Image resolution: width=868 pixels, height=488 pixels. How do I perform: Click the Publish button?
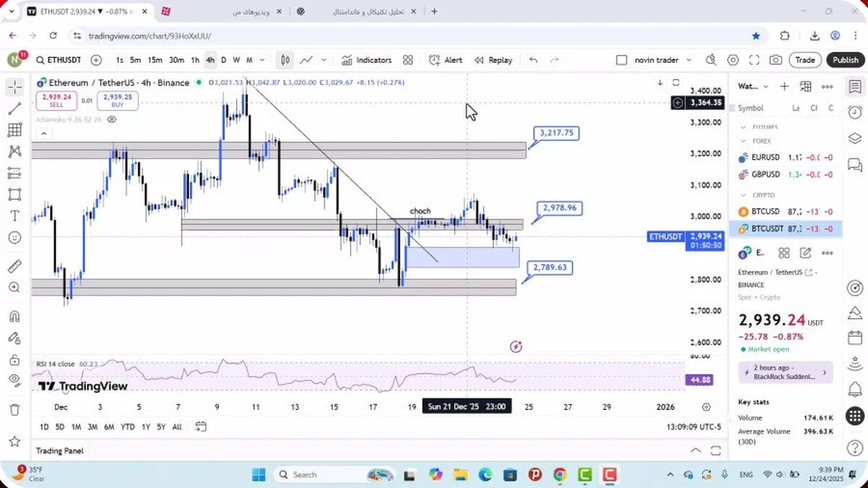click(845, 60)
